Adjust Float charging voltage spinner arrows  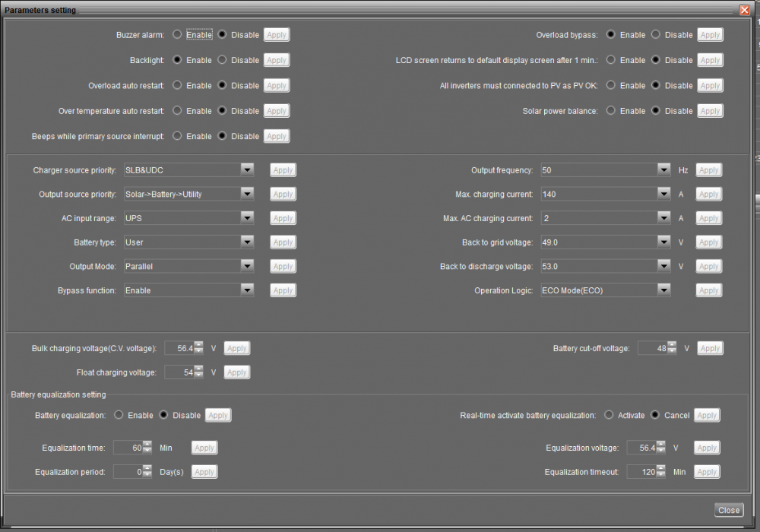[x=198, y=372]
